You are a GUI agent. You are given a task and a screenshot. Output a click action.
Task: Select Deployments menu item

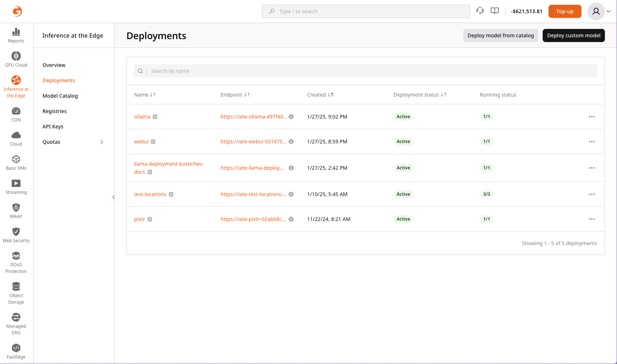59,80
